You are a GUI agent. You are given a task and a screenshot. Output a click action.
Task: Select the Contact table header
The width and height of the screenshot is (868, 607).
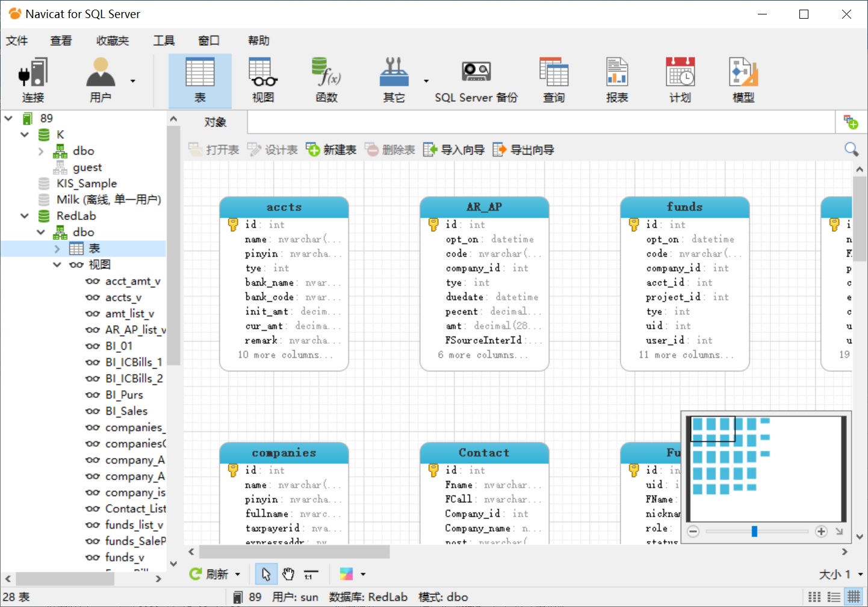(485, 453)
